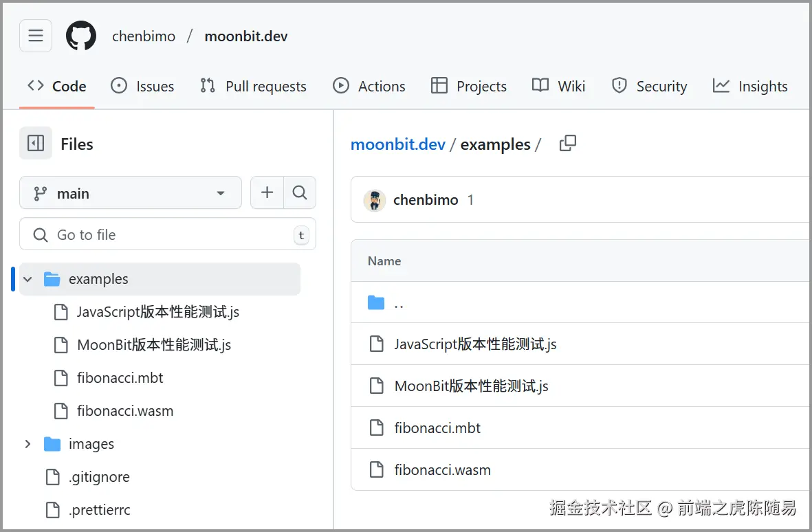Image resolution: width=812 pixels, height=532 pixels.
Task: Click file icon beside fibonacci.mbt in table
Action: tap(377, 428)
